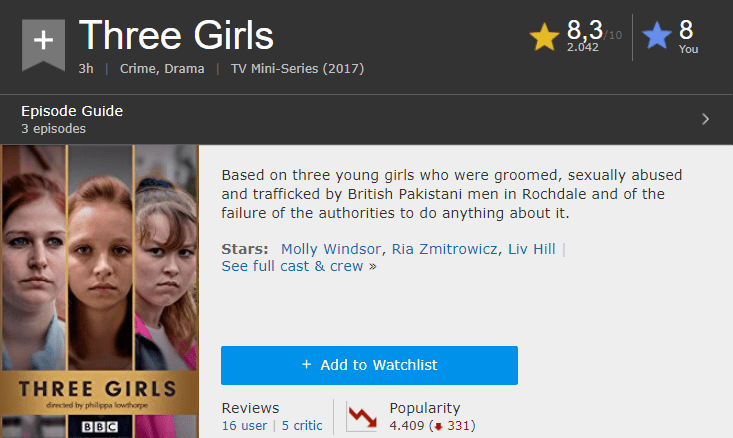This screenshot has height=438, width=733.
Task: Click the watchlist bookmark ribbon icon
Action: coord(43,43)
